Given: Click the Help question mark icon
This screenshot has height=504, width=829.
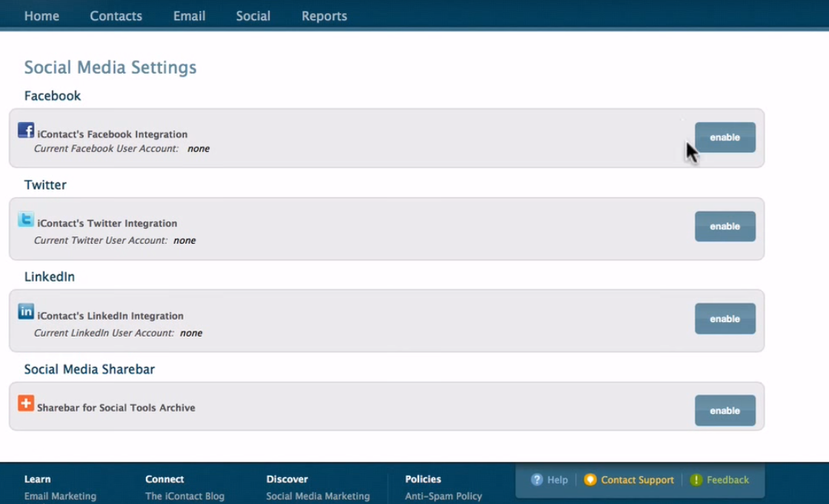Looking at the screenshot, I should pyautogui.click(x=537, y=479).
